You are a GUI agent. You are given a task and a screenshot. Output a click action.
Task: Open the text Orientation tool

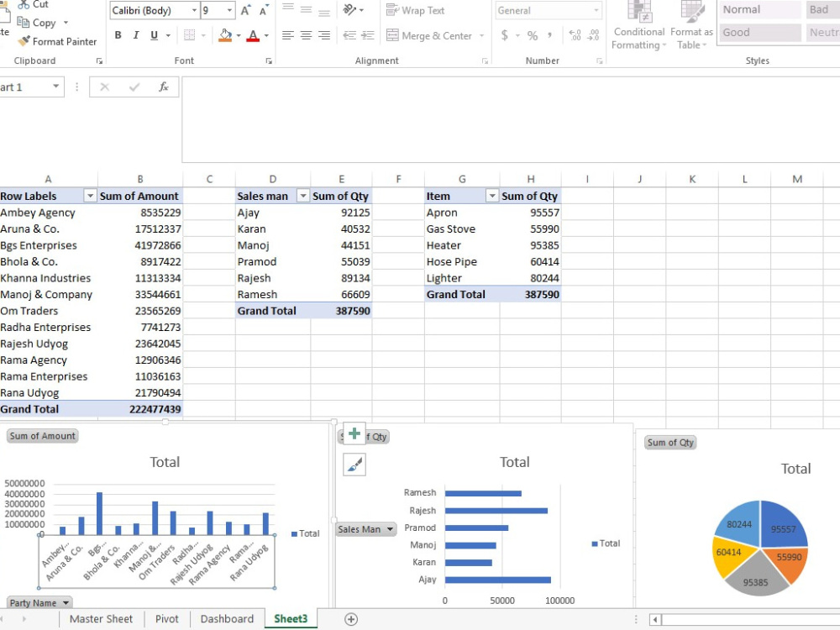click(x=350, y=9)
